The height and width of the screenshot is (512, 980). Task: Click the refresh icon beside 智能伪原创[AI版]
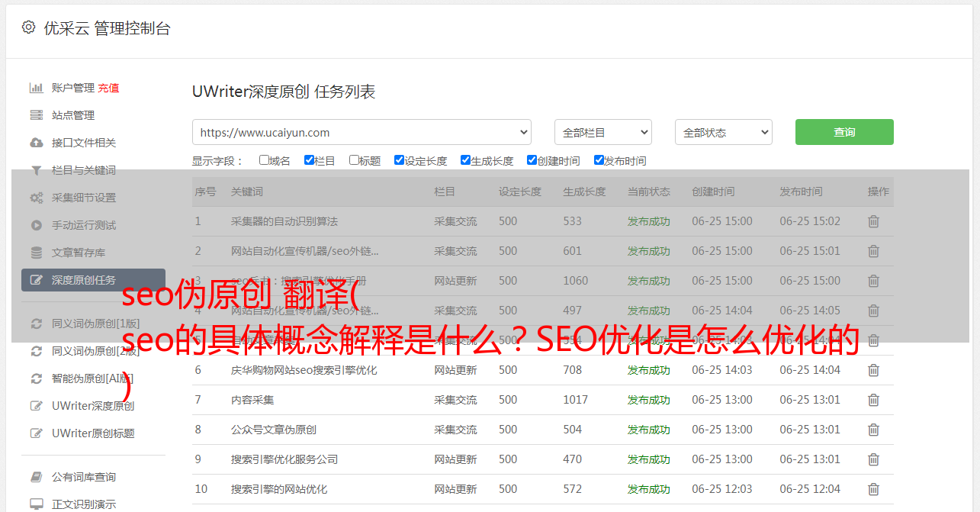36,378
